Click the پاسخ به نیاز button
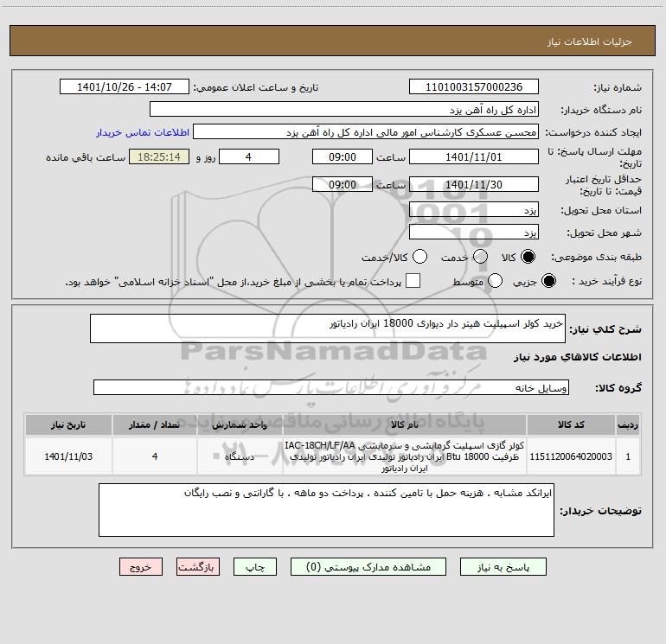 click(503, 567)
